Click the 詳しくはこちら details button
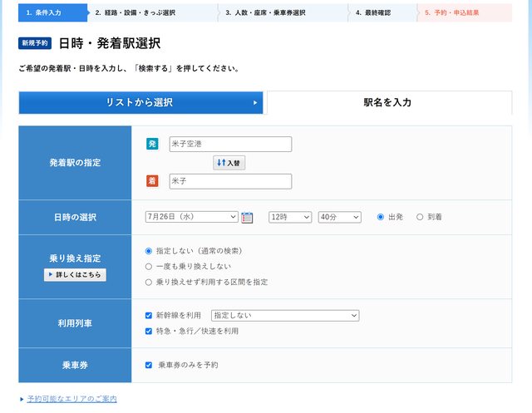The image size is (532, 413). click(x=75, y=275)
